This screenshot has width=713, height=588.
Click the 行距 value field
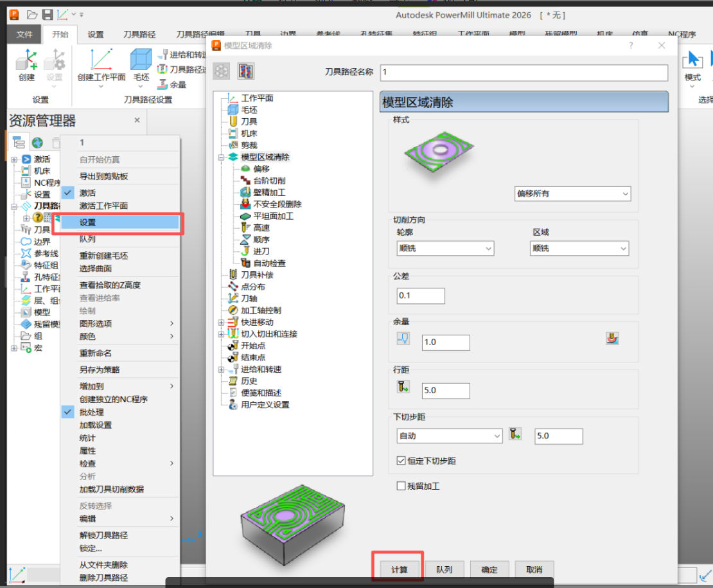(x=446, y=390)
